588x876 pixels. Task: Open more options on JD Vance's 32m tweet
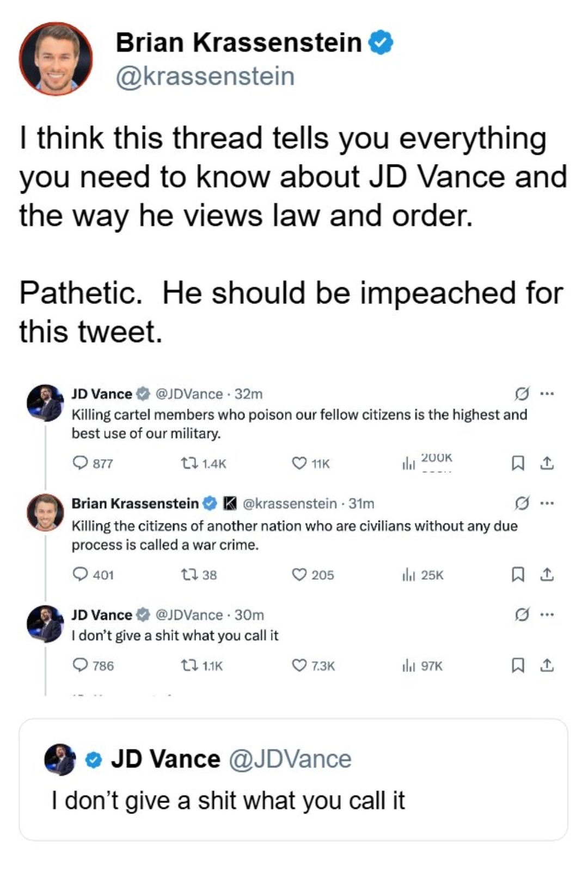pyautogui.click(x=547, y=393)
